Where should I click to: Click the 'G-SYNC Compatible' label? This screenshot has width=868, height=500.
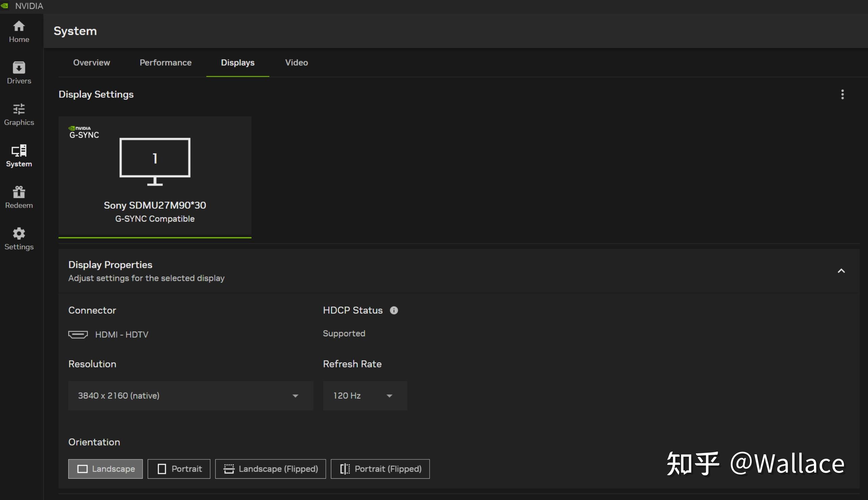pos(155,219)
